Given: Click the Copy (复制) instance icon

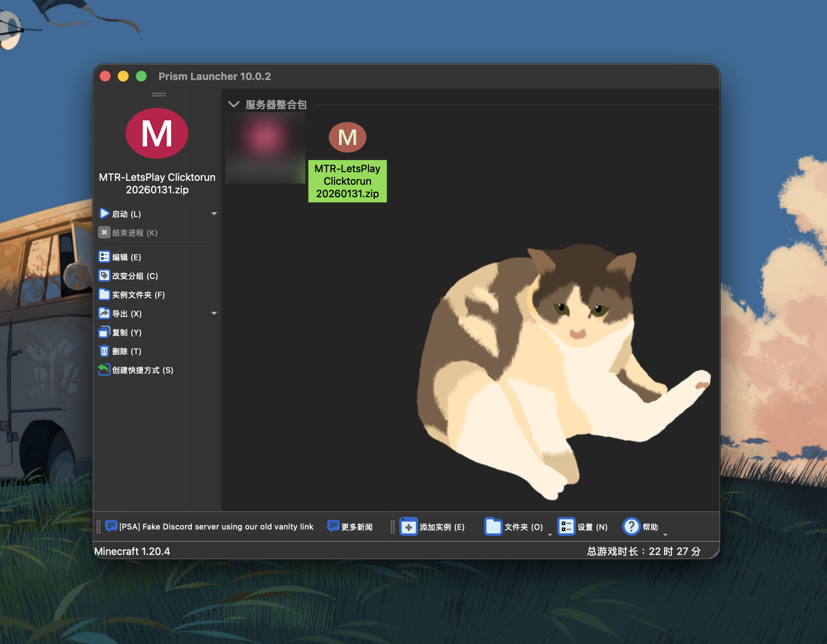Looking at the screenshot, I should (104, 332).
